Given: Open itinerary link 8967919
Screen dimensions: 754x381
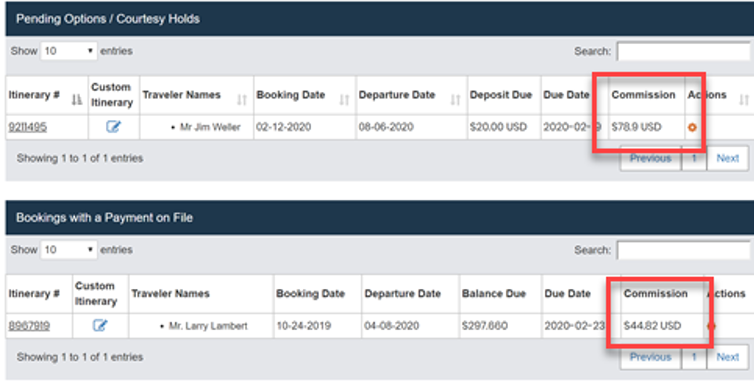Looking at the screenshot, I should (29, 326).
